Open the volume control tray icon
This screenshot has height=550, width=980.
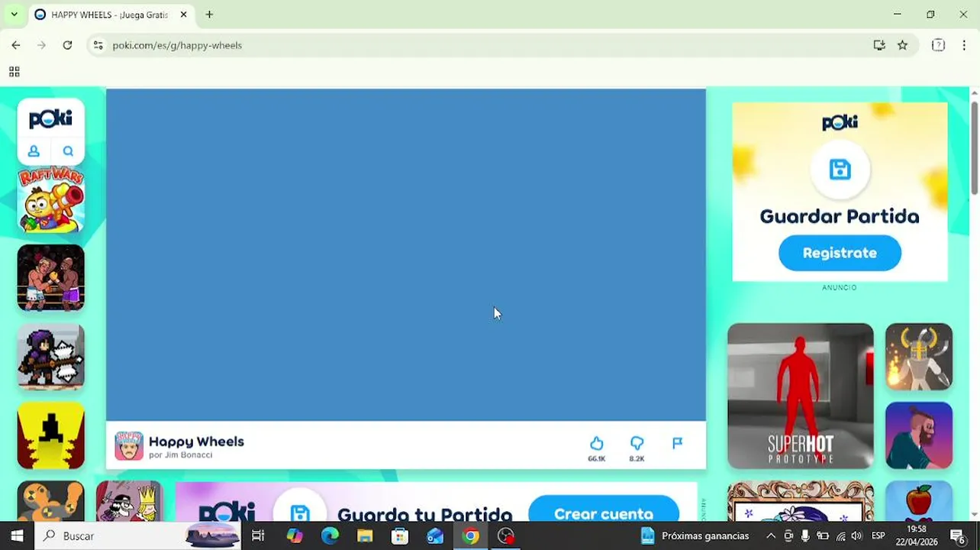856,535
